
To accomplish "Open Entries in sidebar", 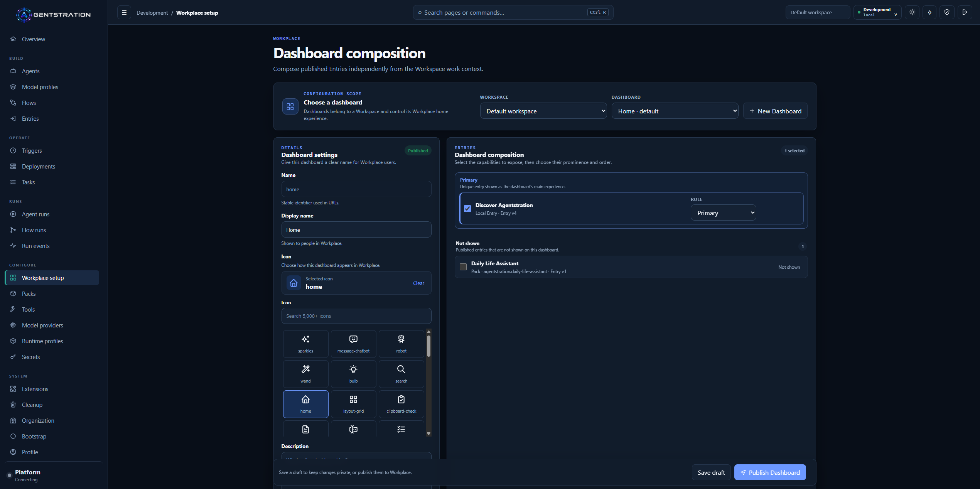I will 52,118.
